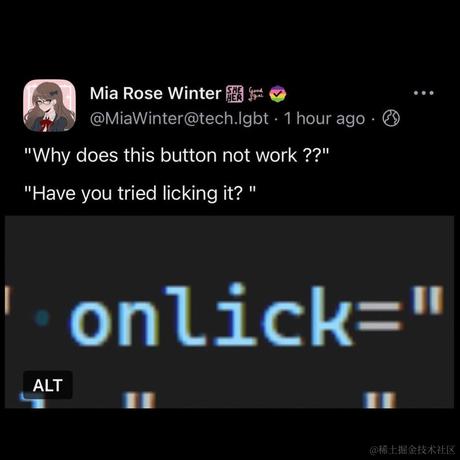The image size is (460, 460).
Task: Click the rainbow verified checkmark badge
Action: pyautogui.click(x=277, y=94)
